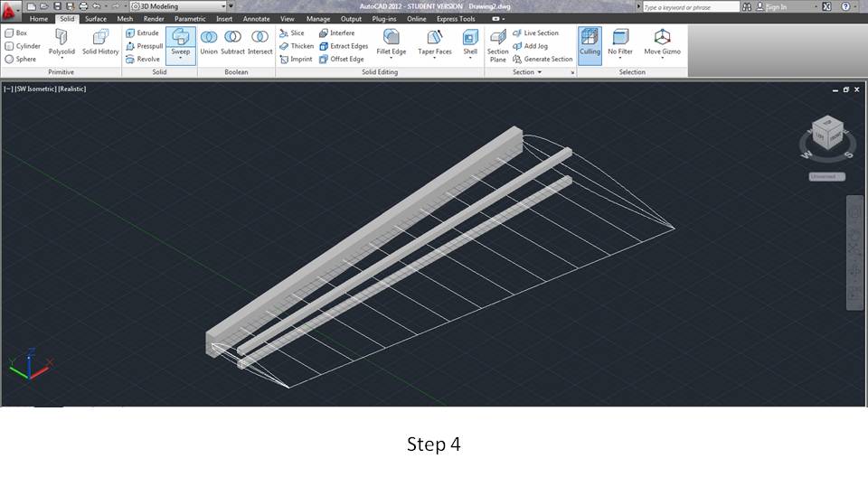Select the Box primitive tool
868x477 pixels.
(16, 33)
